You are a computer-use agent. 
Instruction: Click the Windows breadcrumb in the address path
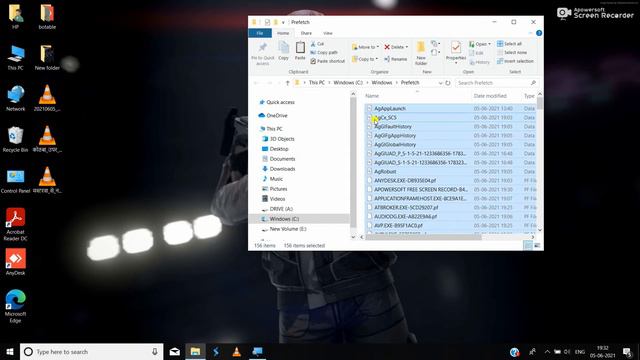tap(382, 82)
